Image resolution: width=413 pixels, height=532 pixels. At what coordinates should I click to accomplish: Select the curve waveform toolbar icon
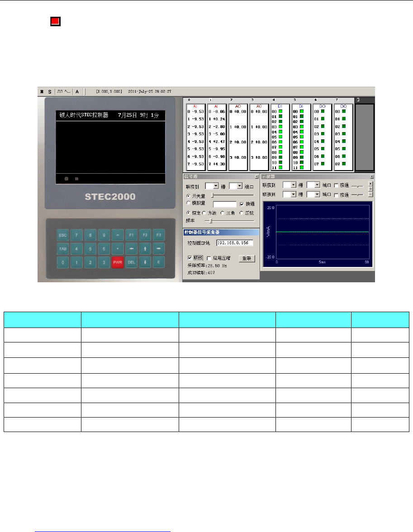(x=67, y=91)
